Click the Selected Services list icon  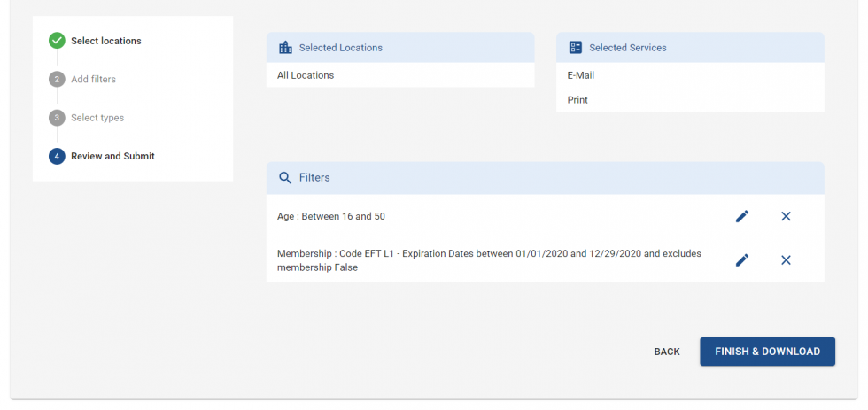click(x=576, y=48)
